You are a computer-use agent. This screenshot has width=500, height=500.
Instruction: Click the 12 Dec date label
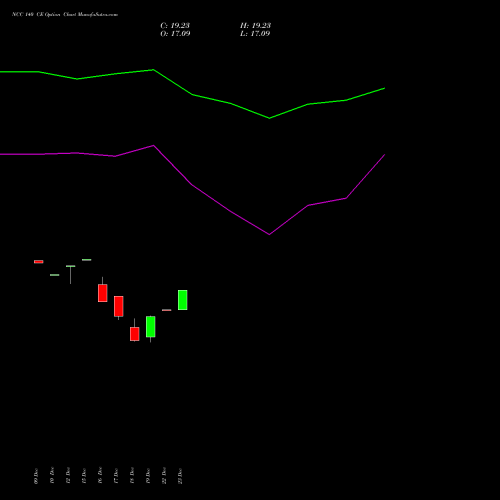(x=68, y=476)
